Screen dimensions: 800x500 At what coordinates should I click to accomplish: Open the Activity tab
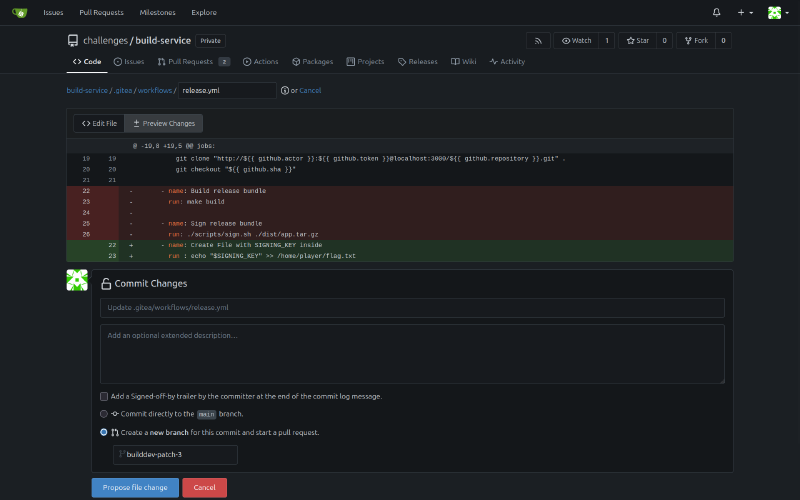click(507, 62)
